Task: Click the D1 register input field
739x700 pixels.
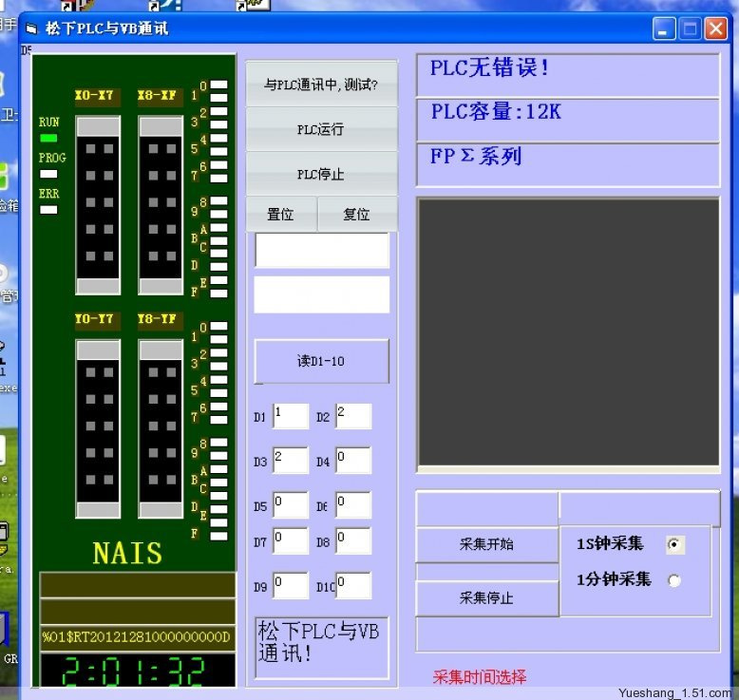Action: point(291,416)
